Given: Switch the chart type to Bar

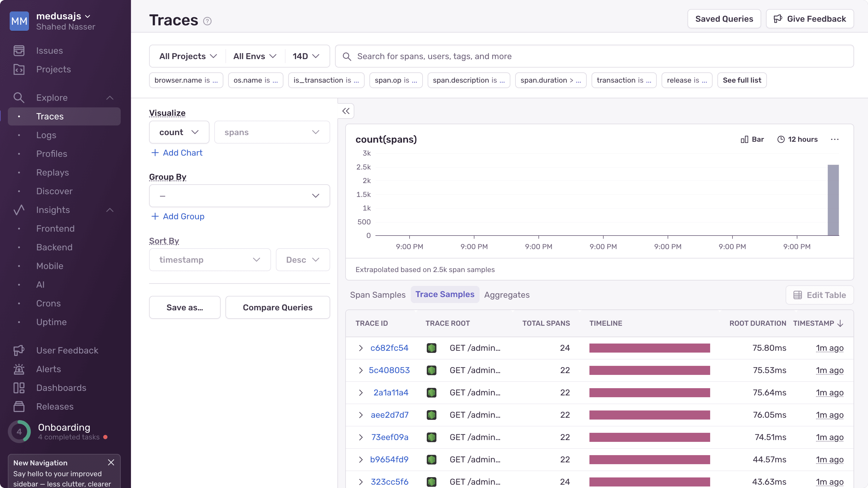Looking at the screenshot, I should (752, 139).
